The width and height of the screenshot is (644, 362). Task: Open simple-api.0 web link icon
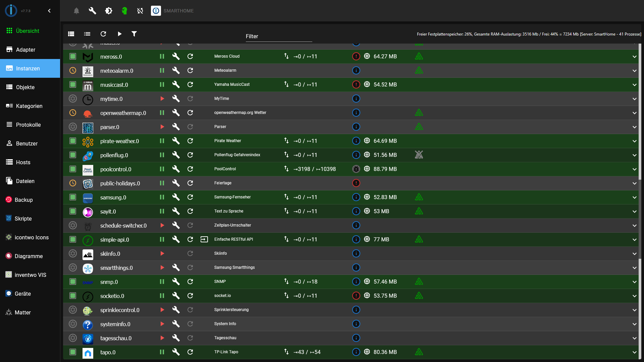coord(204,239)
